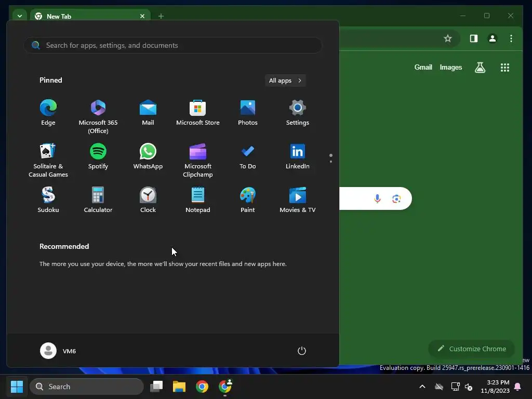The image size is (532, 399).
Task: Open the Photos app
Action: (248, 113)
